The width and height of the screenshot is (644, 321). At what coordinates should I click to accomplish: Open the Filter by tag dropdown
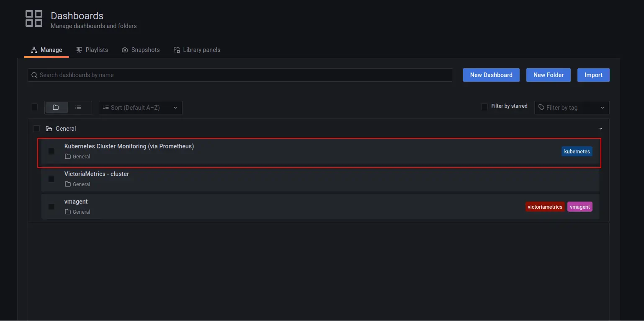coord(572,108)
